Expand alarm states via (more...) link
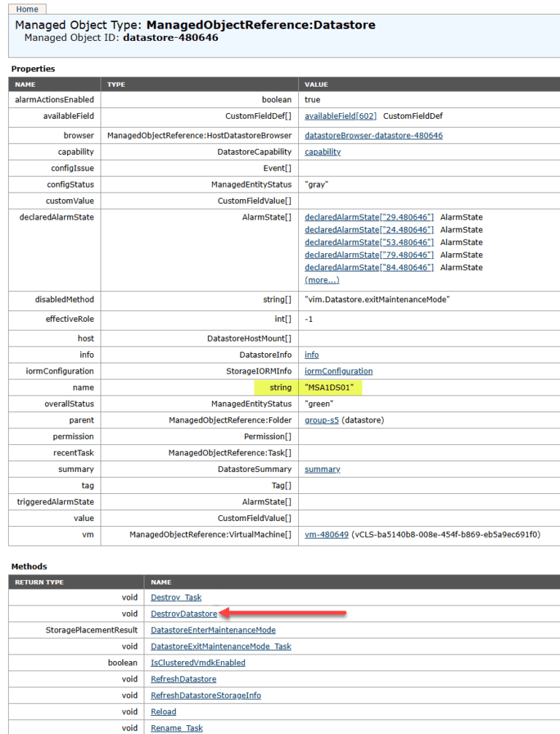 coord(322,280)
